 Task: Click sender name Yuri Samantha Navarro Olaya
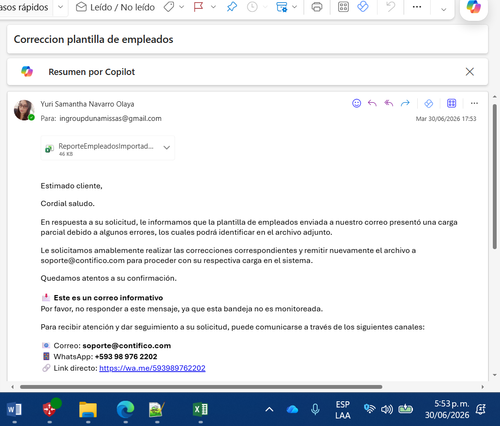pos(87,104)
